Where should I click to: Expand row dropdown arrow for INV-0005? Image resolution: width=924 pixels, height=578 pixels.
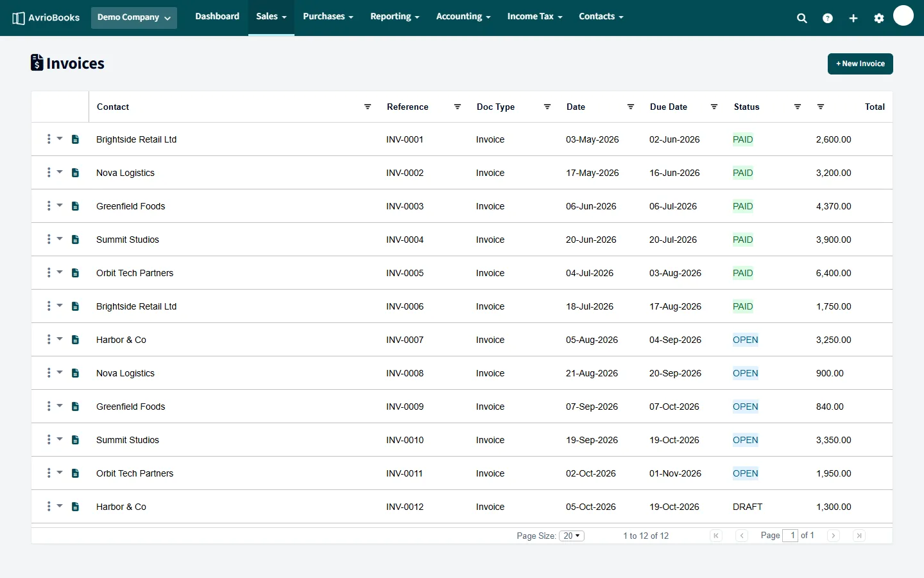[60, 272]
